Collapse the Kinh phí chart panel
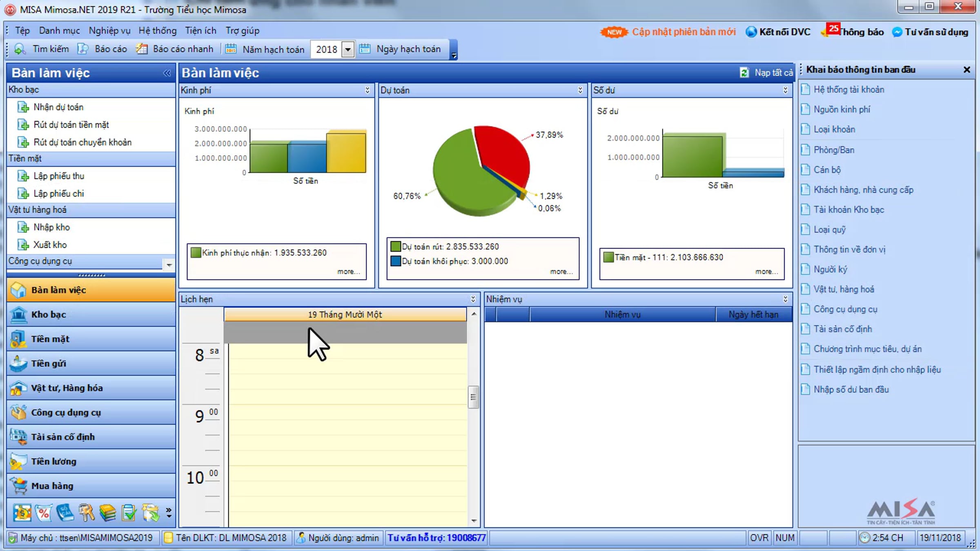Image resolution: width=980 pixels, height=551 pixels. pos(367,90)
